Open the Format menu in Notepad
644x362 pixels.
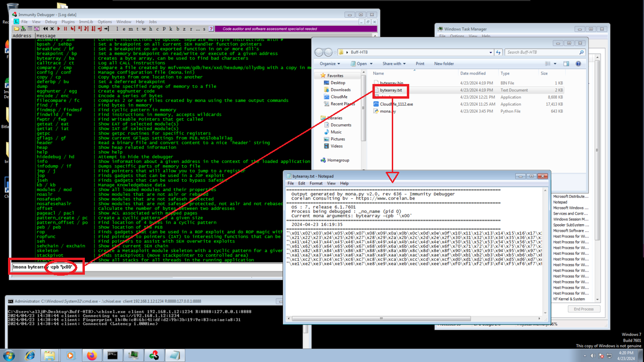pos(316,183)
